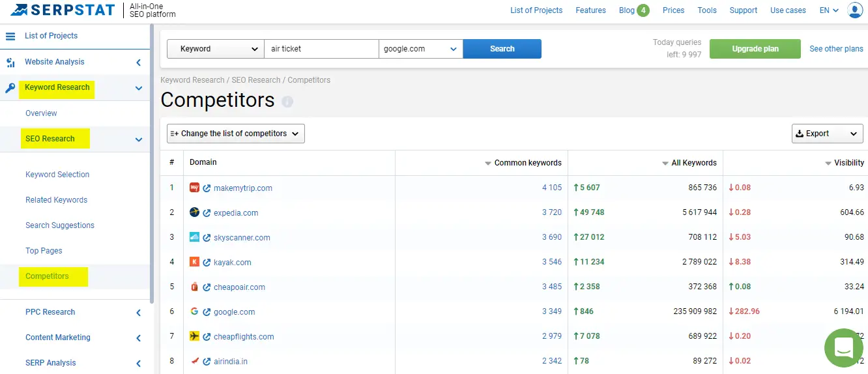
Task: Open the live chat bubble icon
Action: tap(843, 348)
